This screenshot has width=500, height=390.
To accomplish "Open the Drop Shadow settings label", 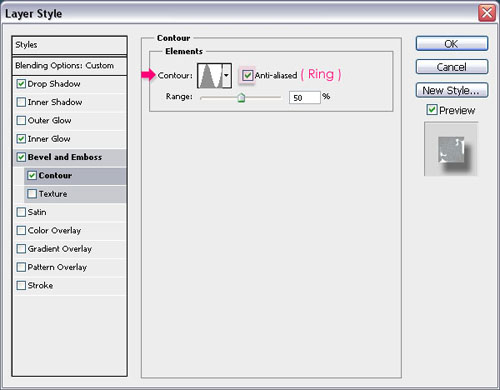I will pos(54,84).
